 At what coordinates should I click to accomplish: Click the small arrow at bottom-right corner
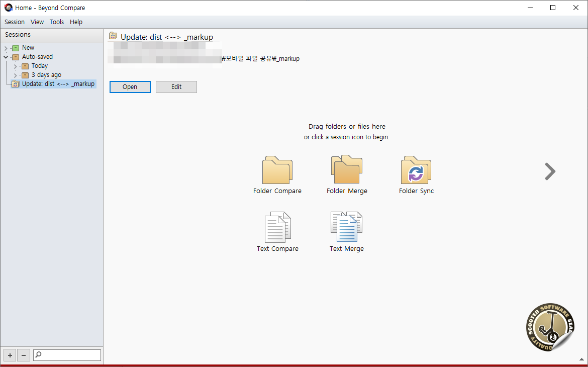(581, 360)
